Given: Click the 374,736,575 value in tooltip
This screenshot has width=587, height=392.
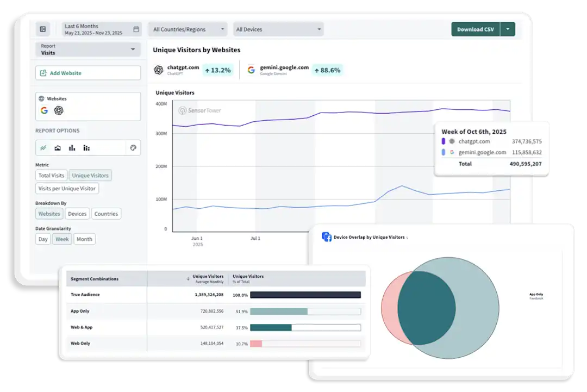Looking at the screenshot, I should click(x=527, y=141).
